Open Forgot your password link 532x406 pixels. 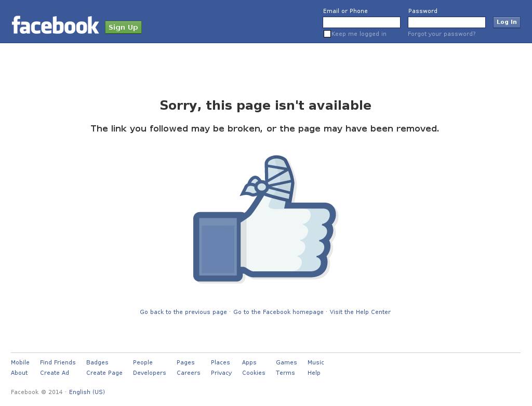[x=442, y=34]
